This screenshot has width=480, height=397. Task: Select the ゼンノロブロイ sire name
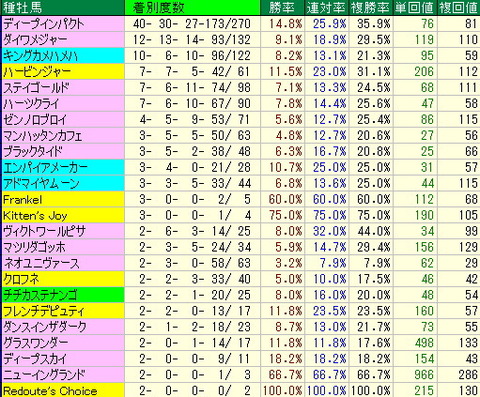coord(35,120)
